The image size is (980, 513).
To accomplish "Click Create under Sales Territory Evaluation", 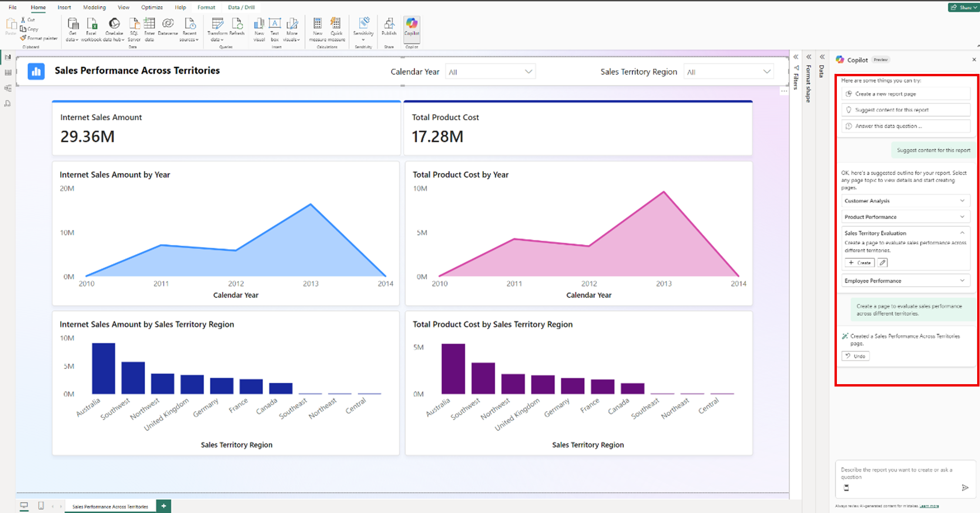I will tap(859, 262).
